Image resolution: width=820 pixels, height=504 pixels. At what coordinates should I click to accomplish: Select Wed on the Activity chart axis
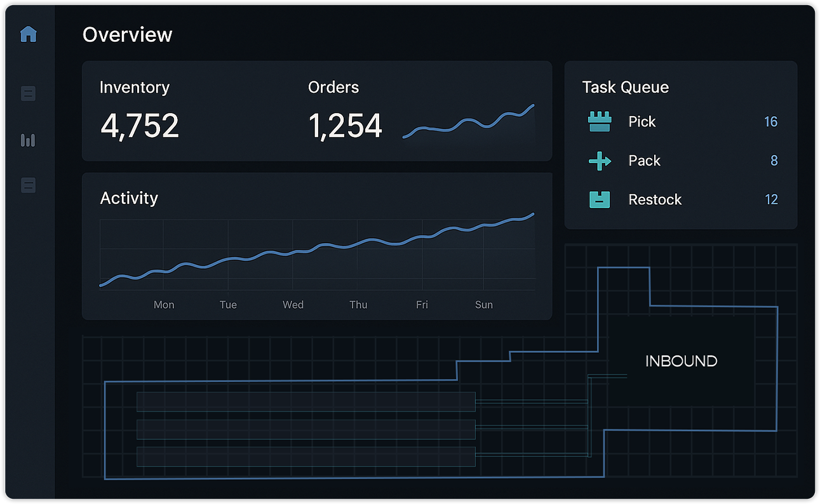coord(293,305)
